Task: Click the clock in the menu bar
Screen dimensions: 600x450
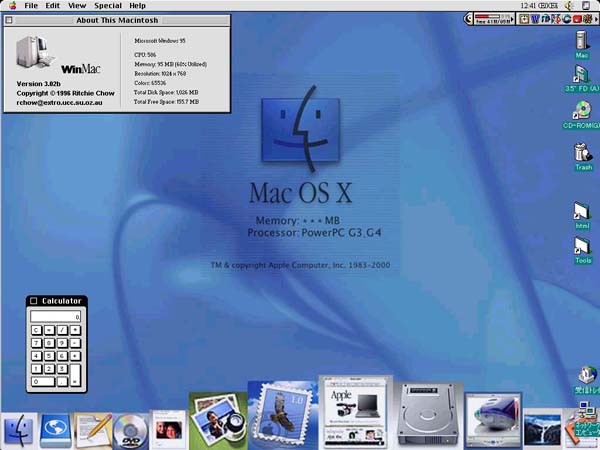Action: 539,6
